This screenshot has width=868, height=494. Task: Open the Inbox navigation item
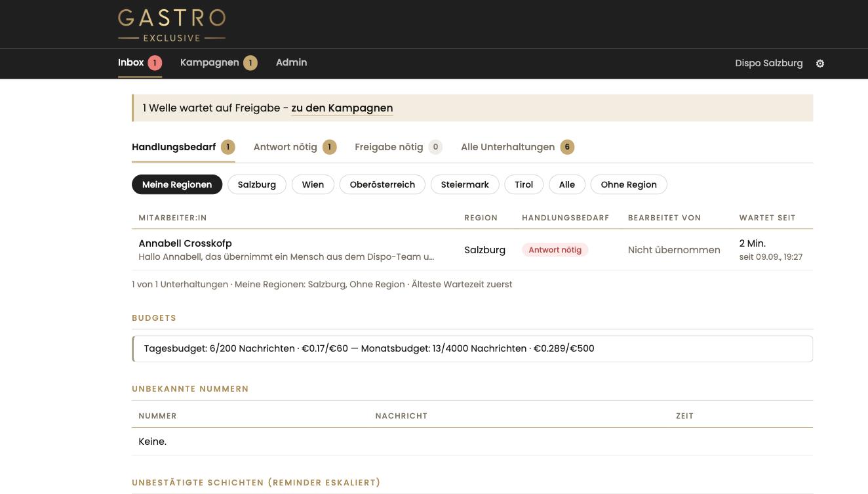click(140, 63)
